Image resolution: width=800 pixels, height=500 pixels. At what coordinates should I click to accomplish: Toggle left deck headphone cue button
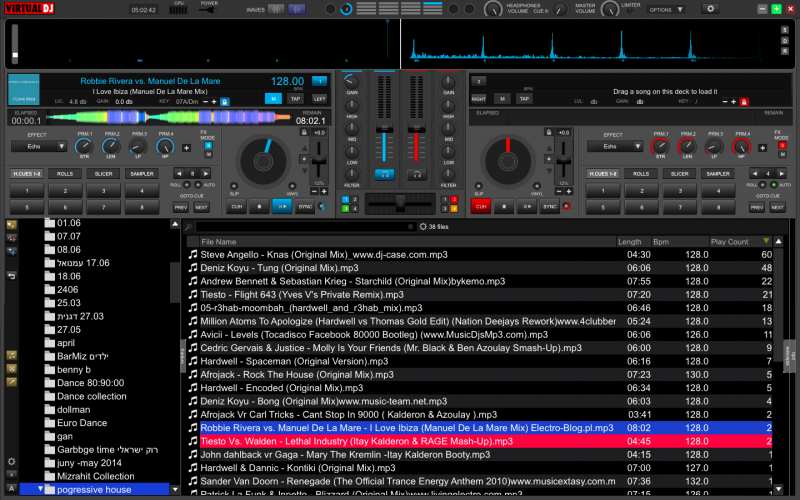[x=385, y=174]
